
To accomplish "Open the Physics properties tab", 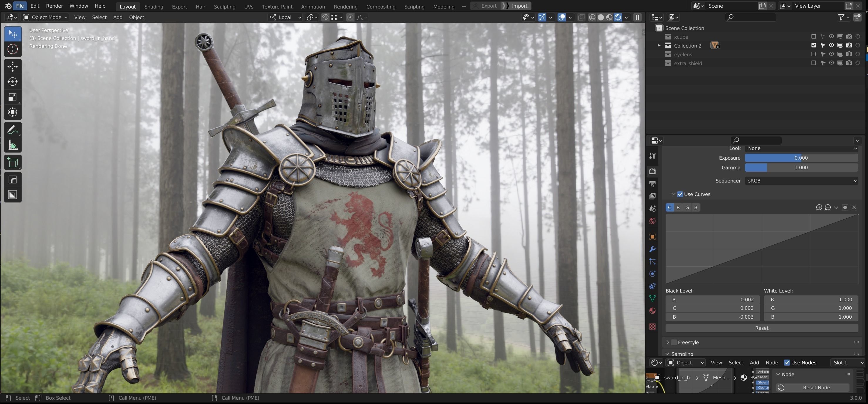I will coord(653,274).
